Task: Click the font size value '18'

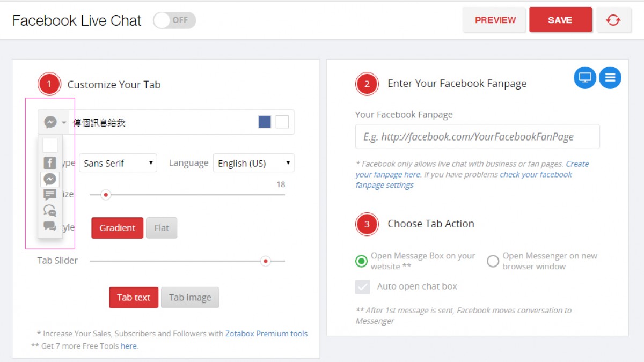Action: coord(281,184)
